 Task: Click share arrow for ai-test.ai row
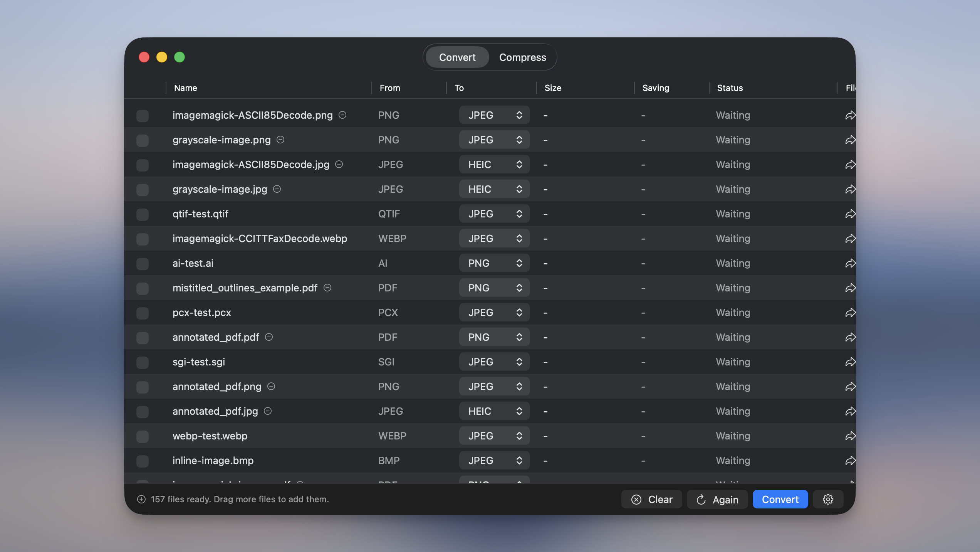pos(850,263)
